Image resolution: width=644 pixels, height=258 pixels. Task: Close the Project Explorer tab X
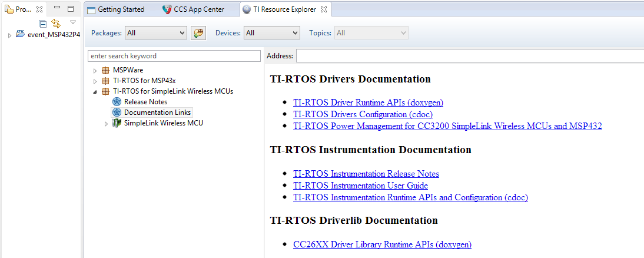(x=39, y=9)
